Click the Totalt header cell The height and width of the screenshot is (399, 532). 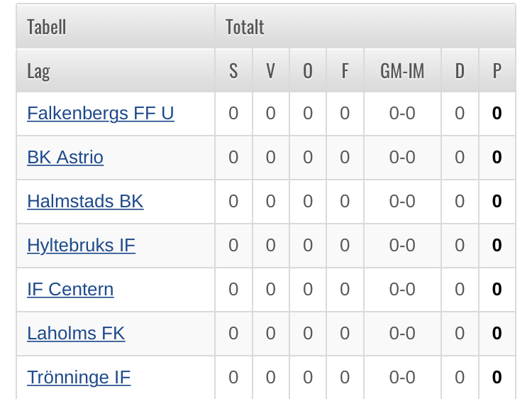click(x=245, y=27)
